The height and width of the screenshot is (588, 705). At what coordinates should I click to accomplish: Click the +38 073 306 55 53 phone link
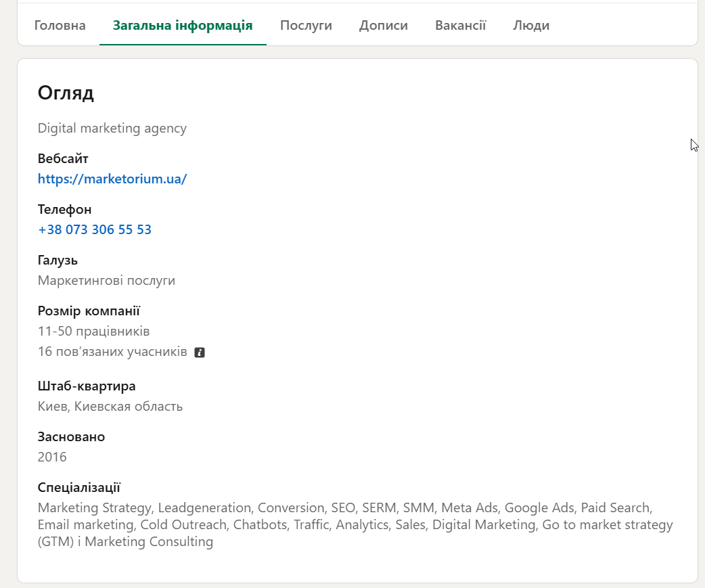[95, 230]
